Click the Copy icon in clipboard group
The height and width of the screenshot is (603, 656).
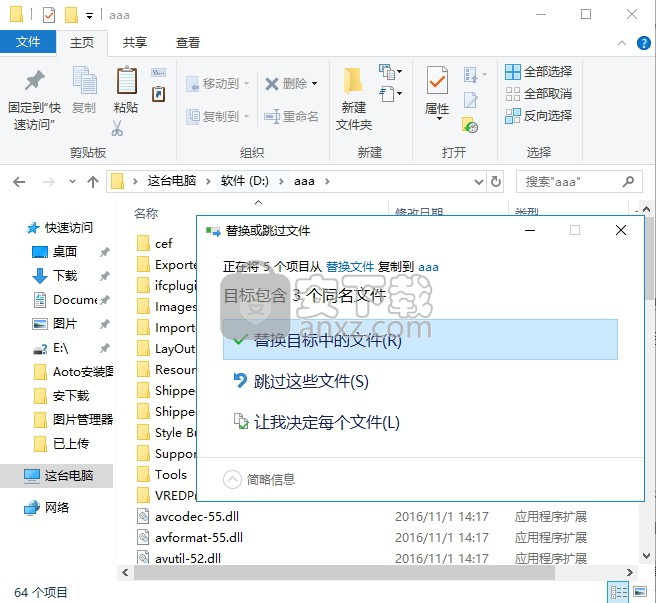pos(85,80)
